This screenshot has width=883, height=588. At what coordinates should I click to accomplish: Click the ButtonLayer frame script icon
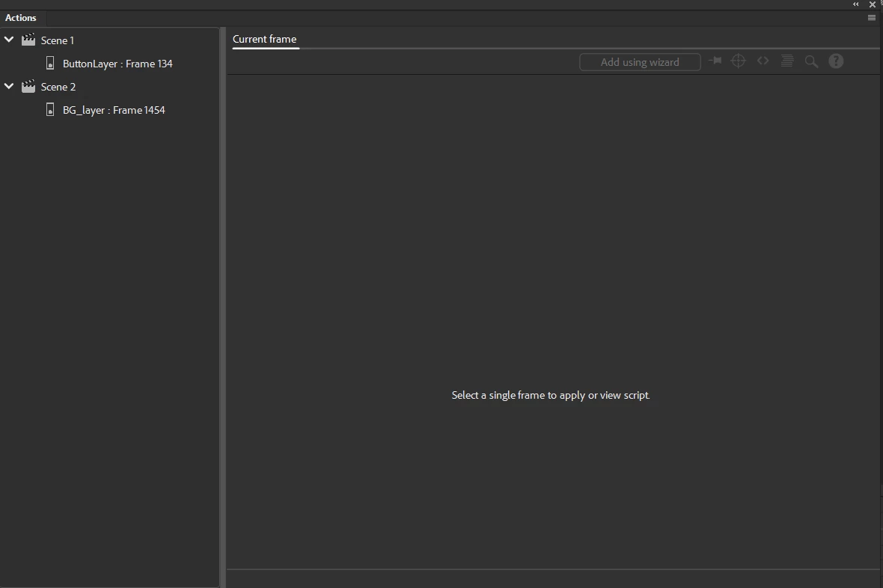(x=50, y=63)
